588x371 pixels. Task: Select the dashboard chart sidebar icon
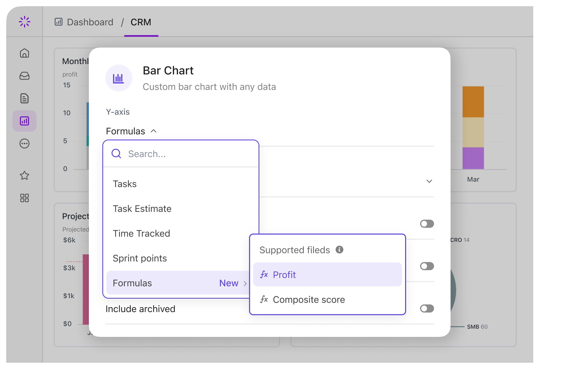click(25, 121)
